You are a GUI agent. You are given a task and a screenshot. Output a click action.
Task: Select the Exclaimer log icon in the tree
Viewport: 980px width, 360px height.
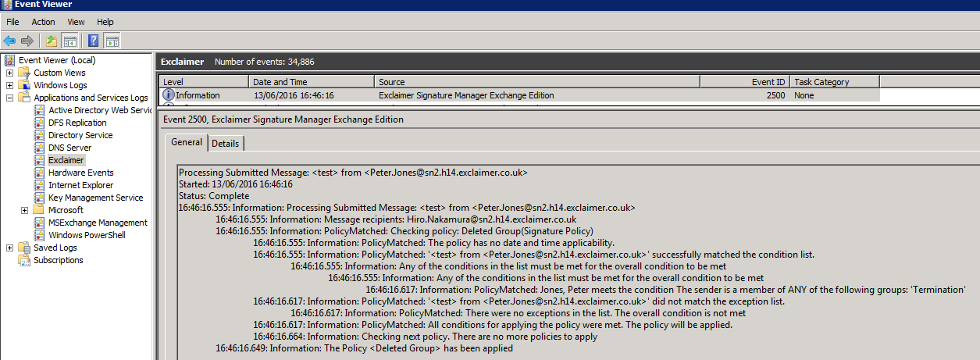click(x=40, y=160)
